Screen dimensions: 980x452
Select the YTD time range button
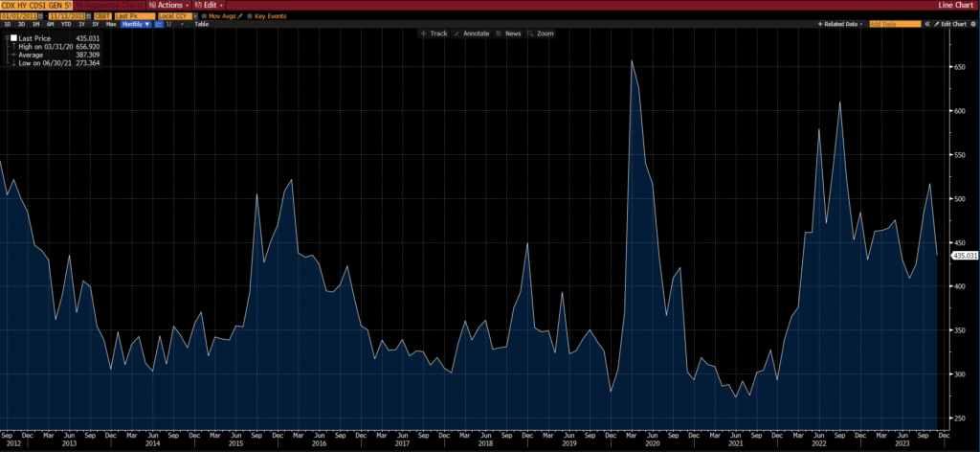click(66, 23)
